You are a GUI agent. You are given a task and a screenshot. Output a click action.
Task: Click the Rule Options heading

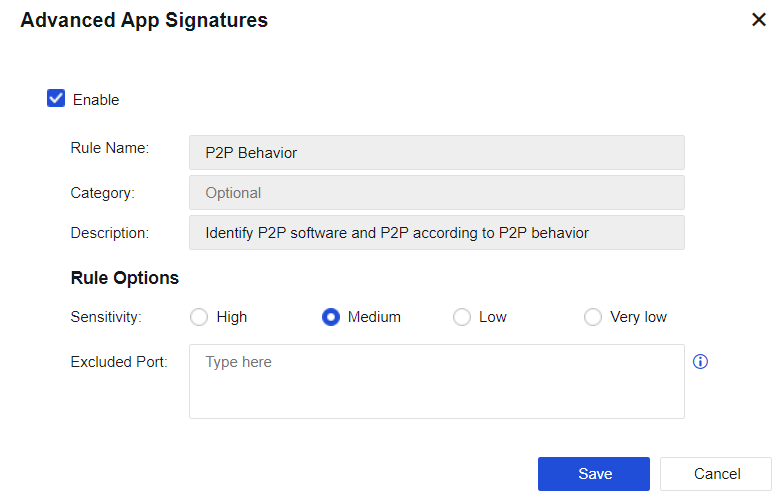[125, 278]
